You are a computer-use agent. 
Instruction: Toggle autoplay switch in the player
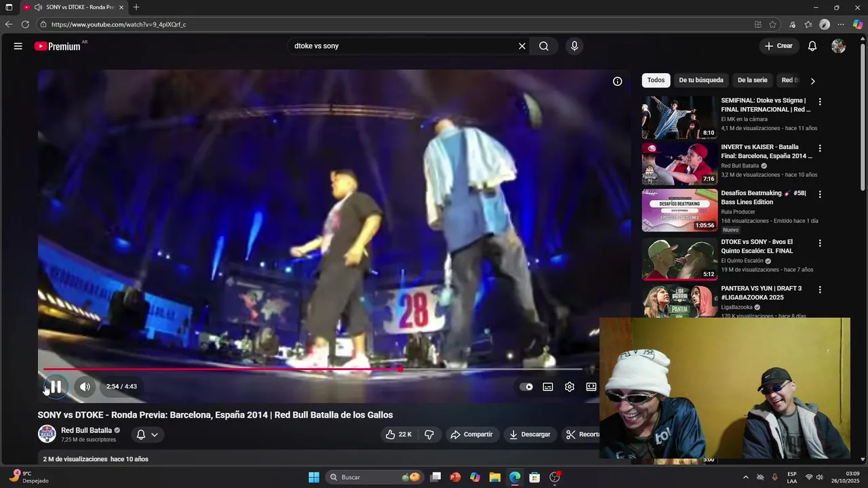pos(526,387)
